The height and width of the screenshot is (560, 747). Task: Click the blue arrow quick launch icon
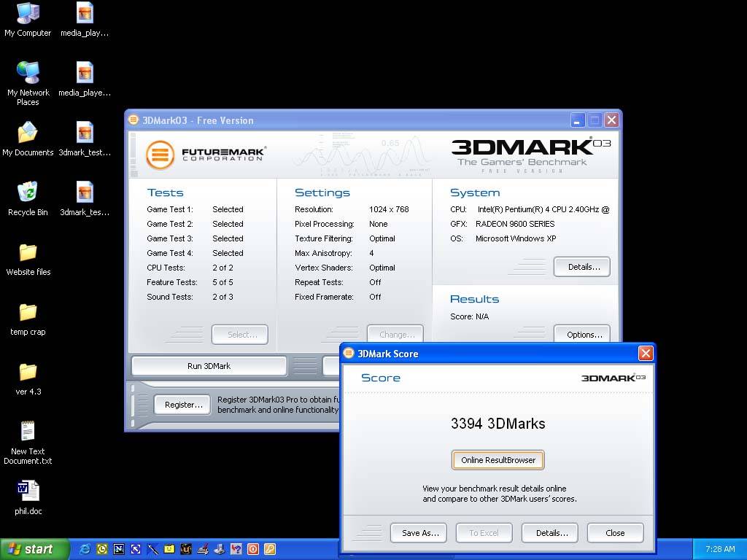point(135,549)
